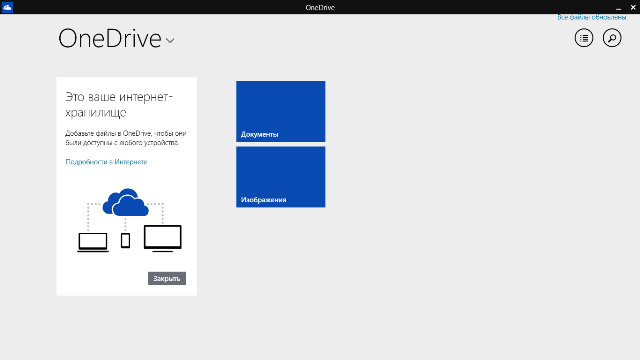Switch to the list details view icon
This screenshot has width=640, height=360.
(x=584, y=38)
